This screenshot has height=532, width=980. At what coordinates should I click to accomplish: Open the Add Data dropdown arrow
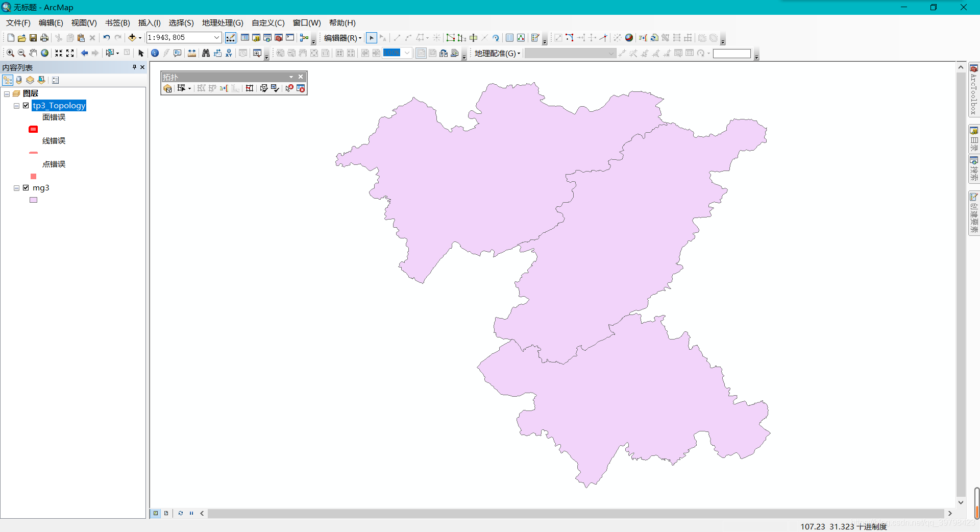click(x=140, y=38)
